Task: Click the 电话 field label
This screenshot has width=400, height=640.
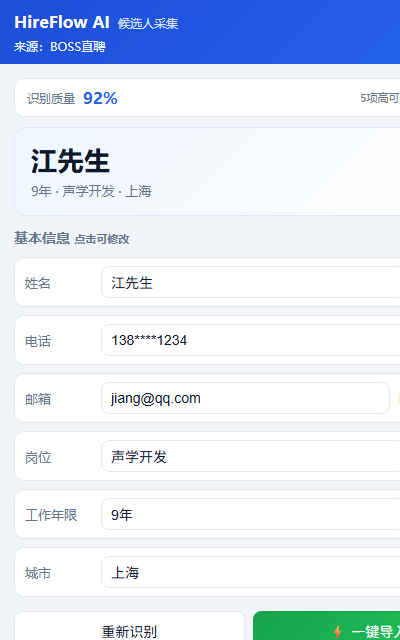Action: coord(38,341)
